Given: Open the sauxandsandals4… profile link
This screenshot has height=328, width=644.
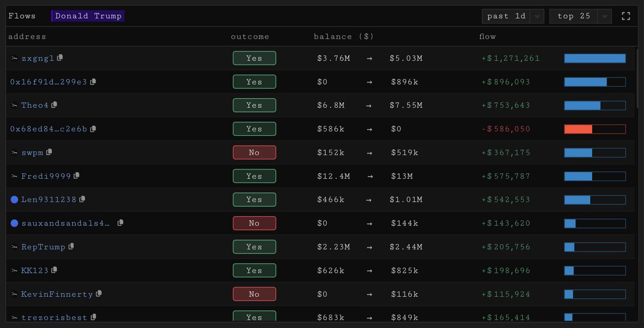Looking at the screenshot, I should click(66, 223).
